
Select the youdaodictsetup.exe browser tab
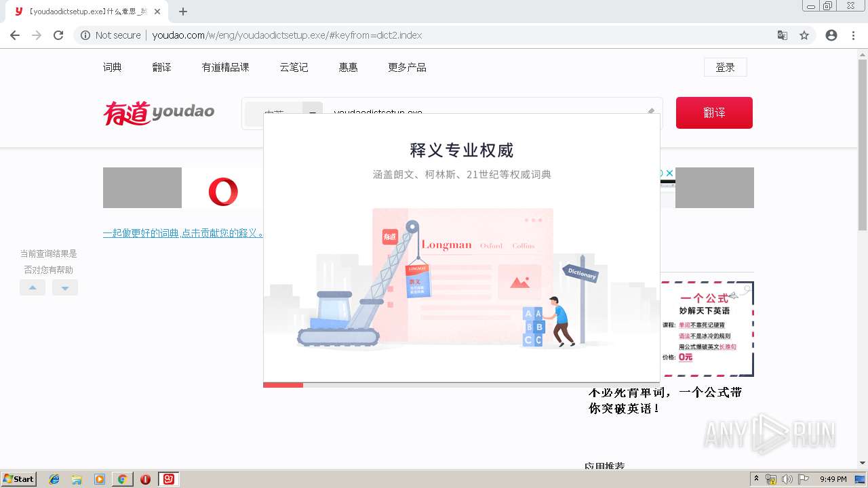(87, 12)
